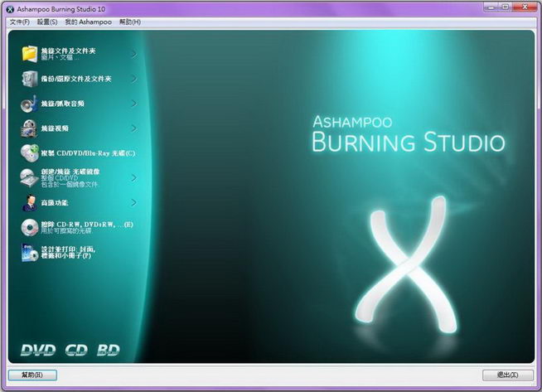
Task: Expand the 燒錄/抓取音頻 submenu arrow
Action: [x=133, y=104]
